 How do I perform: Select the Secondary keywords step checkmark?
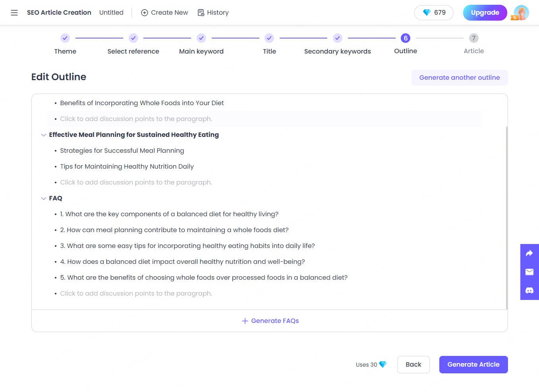pos(338,38)
